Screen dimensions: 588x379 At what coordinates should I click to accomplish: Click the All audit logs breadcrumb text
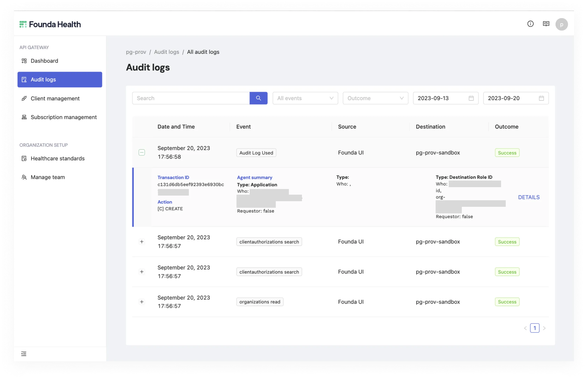coord(203,52)
